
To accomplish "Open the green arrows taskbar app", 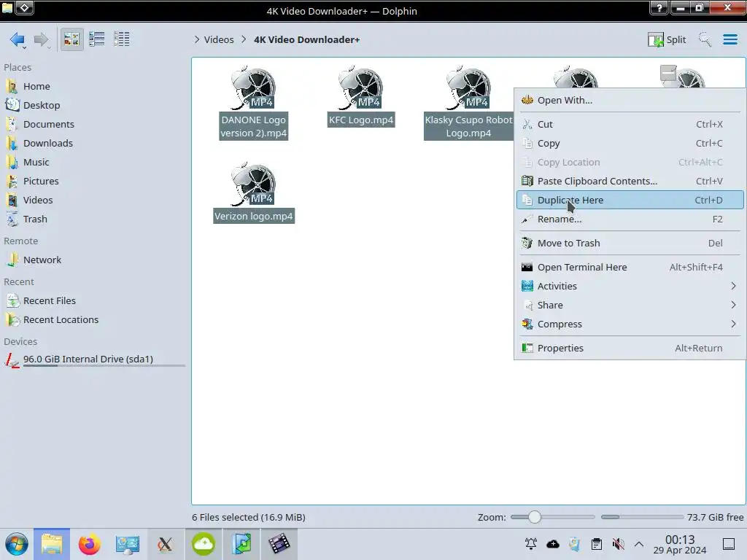I will [241, 544].
